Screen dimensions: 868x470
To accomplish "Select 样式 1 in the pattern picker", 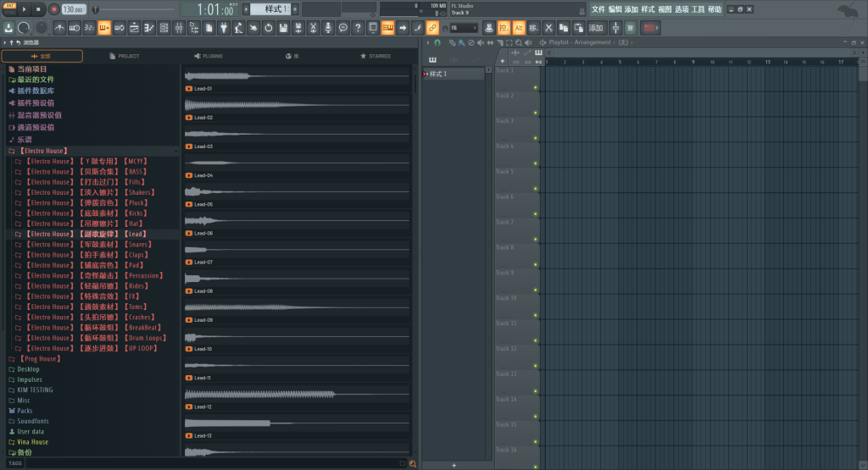I will coord(453,74).
